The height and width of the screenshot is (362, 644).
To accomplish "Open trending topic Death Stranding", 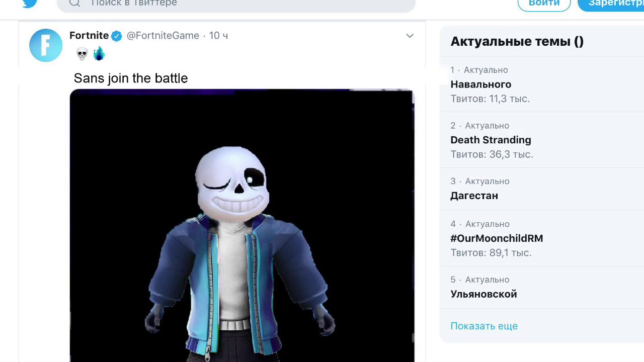I will [x=491, y=140].
